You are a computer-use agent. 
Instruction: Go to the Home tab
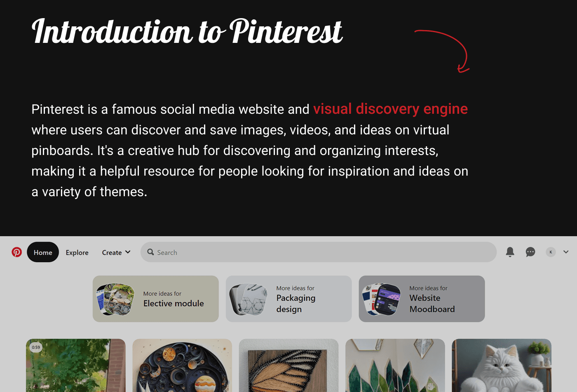43,252
